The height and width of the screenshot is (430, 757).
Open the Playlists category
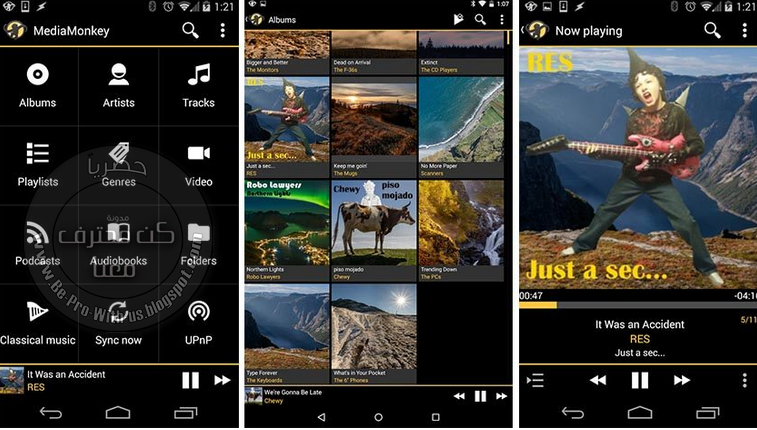(38, 165)
